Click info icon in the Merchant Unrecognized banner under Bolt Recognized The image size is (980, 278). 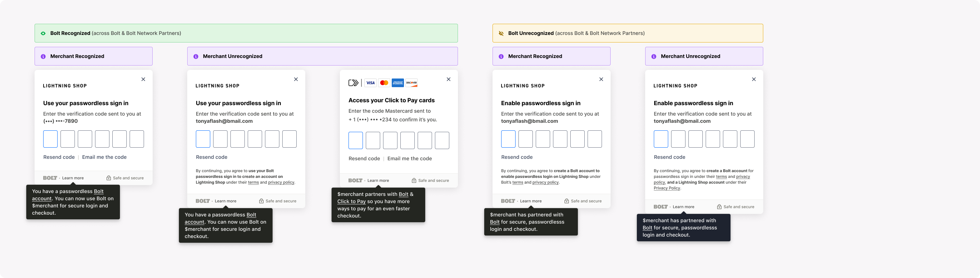pos(195,56)
